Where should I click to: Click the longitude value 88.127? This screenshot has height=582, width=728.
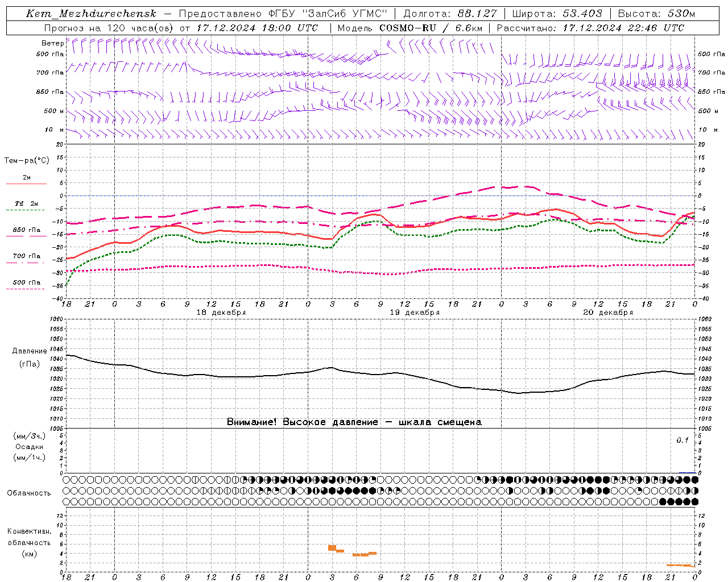click(477, 14)
